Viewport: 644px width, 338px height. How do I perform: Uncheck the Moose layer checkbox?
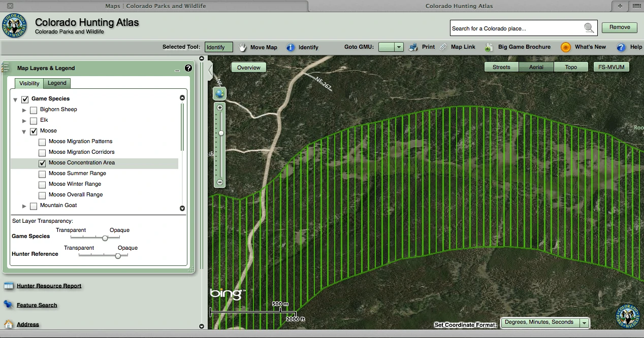[x=34, y=131]
